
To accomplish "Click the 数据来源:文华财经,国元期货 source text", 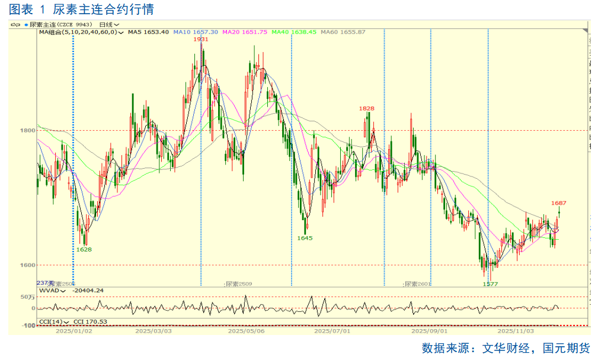I will coord(506,348).
